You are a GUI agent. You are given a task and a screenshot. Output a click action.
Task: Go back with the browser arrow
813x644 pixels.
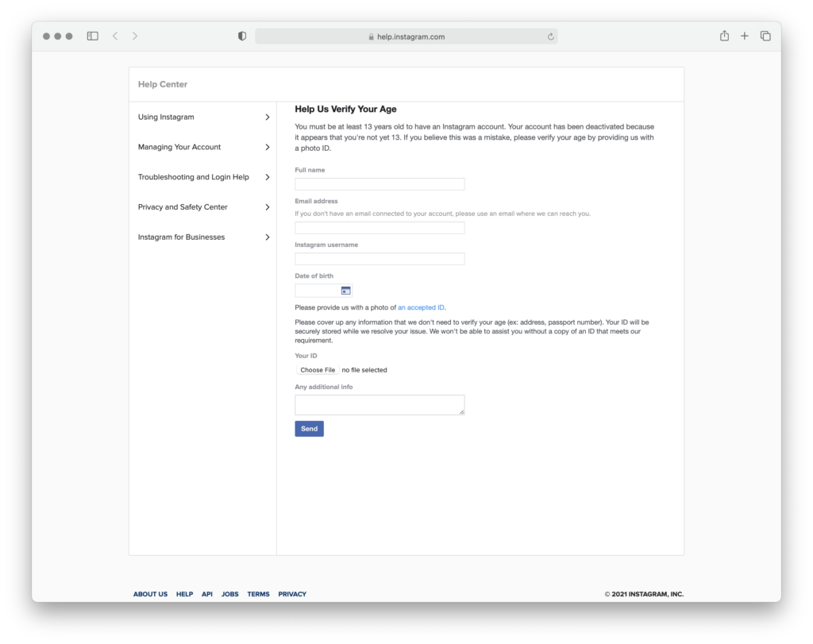(115, 36)
